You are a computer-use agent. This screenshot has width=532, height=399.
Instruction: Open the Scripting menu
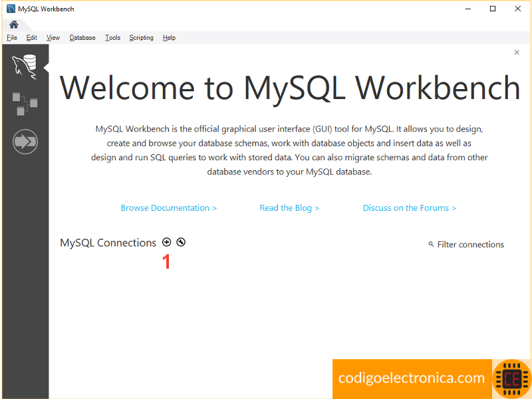pyautogui.click(x=141, y=38)
